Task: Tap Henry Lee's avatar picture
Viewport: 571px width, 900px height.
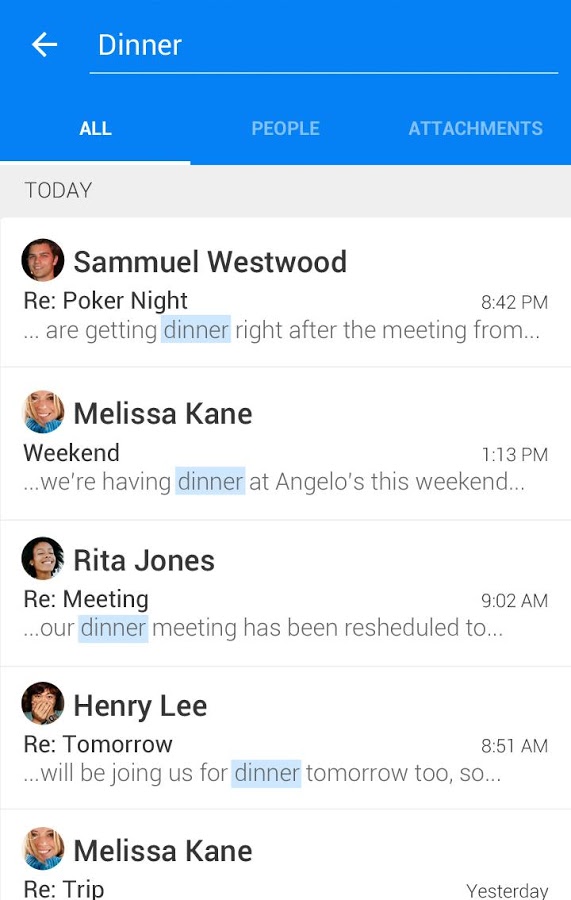Action: pyautogui.click(x=43, y=704)
